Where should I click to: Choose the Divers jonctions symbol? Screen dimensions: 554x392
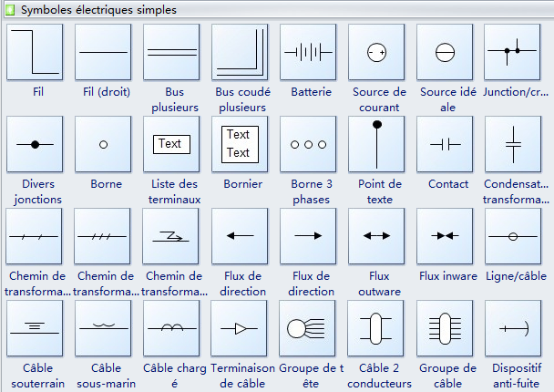[35, 144]
